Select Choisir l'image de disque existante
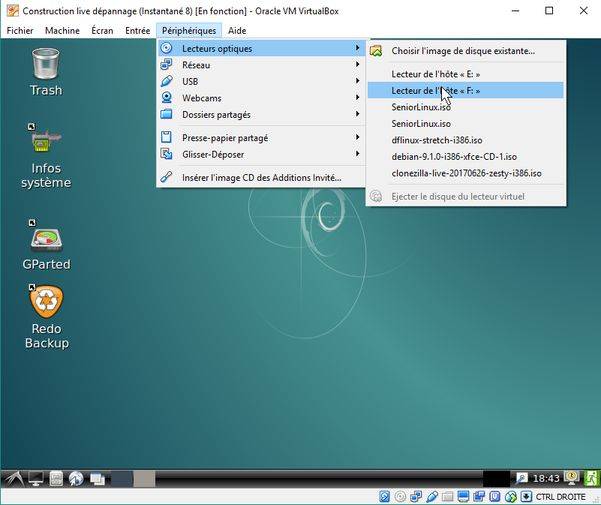The height and width of the screenshot is (505, 601). pos(466,51)
